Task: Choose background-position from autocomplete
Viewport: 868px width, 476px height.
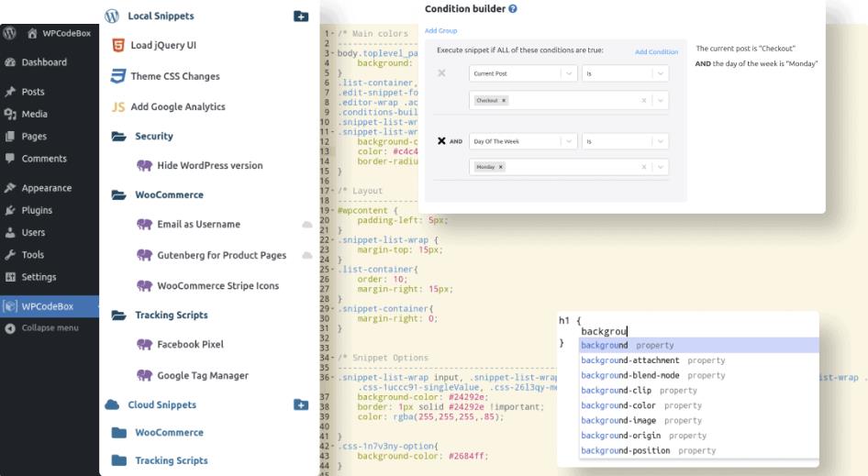Action: pos(698,450)
